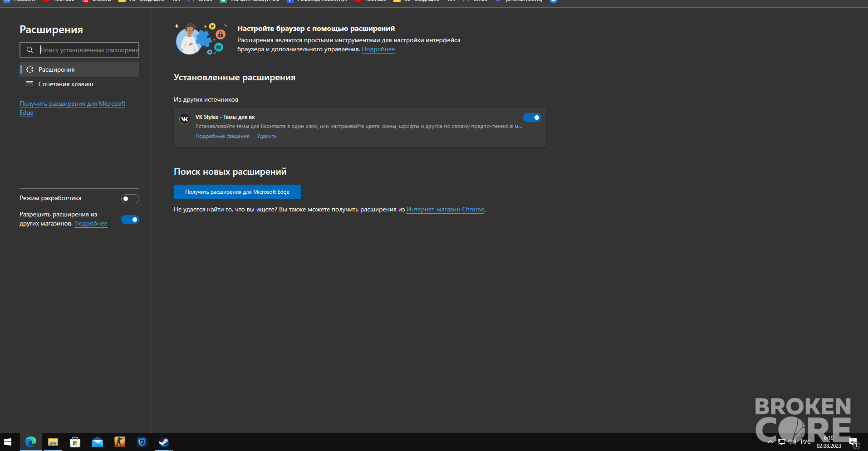Open the Mail app taskbar icon

coord(98,442)
